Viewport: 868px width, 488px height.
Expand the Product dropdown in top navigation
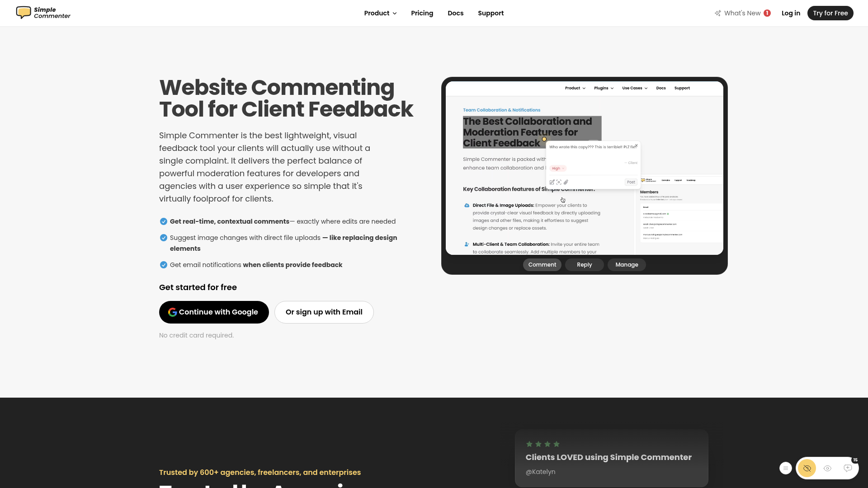[x=380, y=13]
